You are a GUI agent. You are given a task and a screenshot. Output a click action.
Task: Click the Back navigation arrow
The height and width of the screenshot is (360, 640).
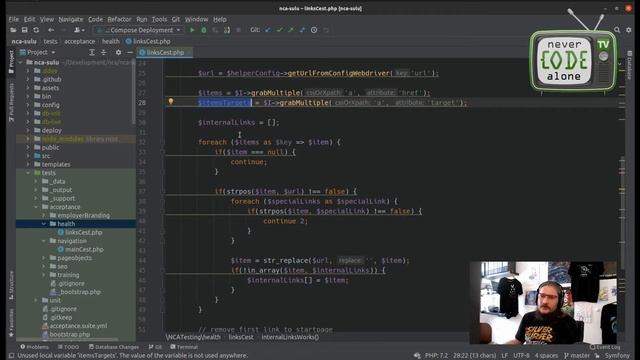(x=51, y=30)
